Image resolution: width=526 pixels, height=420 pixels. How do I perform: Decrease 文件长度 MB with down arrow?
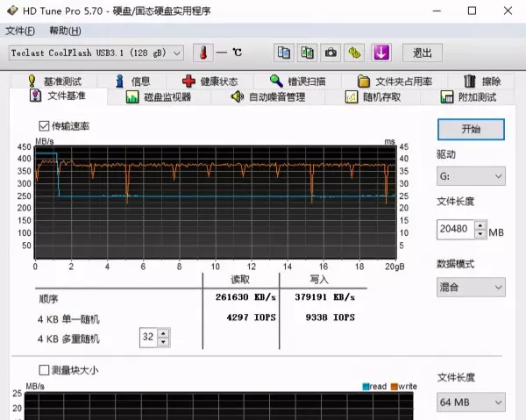(x=480, y=234)
